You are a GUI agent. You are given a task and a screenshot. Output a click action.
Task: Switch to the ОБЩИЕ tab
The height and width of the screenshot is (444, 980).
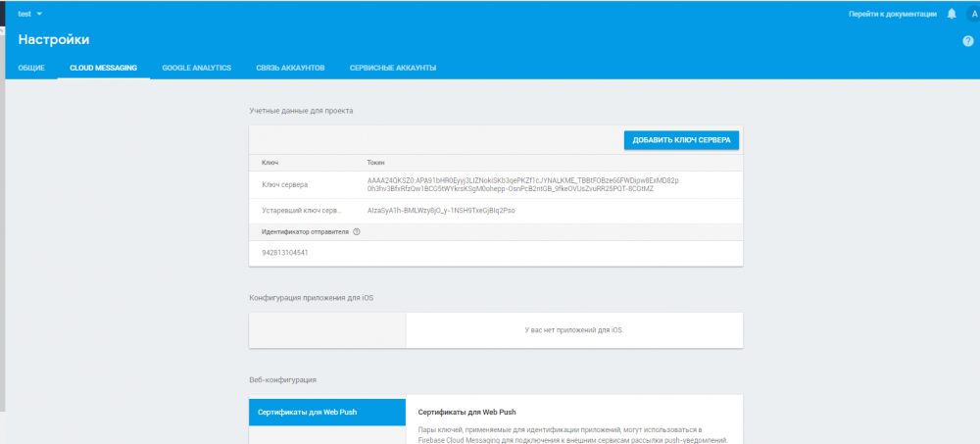click(31, 68)
